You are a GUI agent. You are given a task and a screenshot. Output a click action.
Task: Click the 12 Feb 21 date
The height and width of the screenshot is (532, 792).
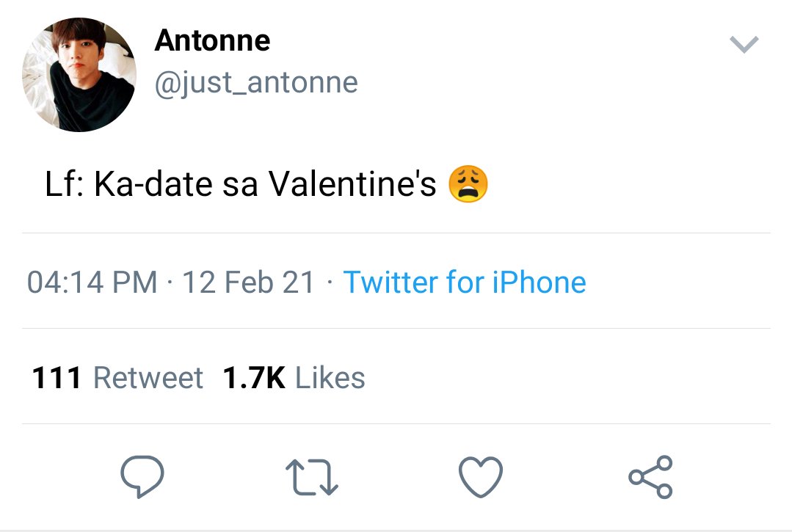click(x=248, y=283)
